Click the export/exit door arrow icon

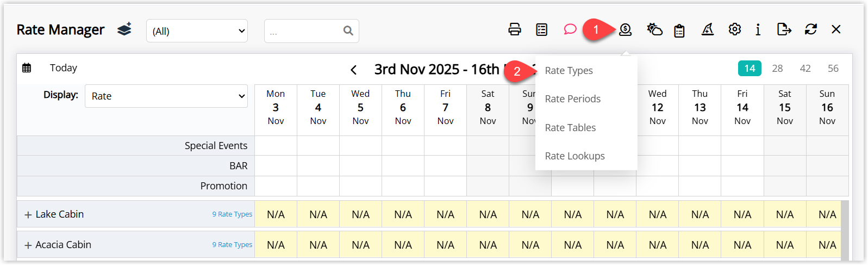(784, 29)
